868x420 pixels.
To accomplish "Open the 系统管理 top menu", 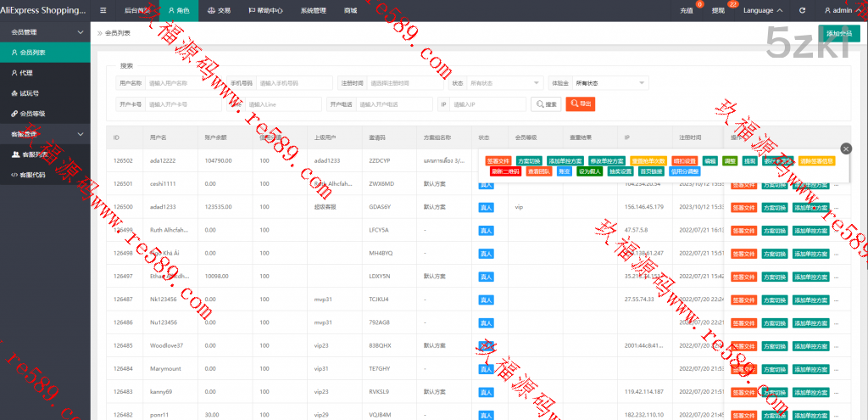I will click(x=313, y=10).
